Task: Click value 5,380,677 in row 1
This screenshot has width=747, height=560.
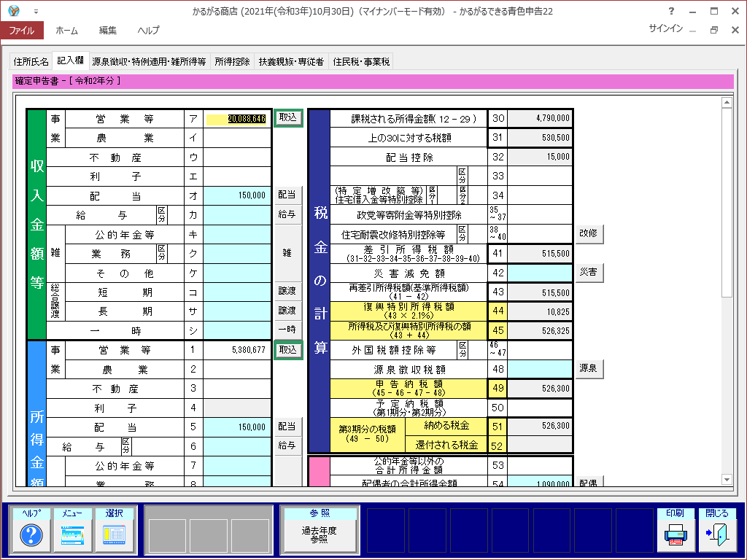Action: pyautogui.click(x=249, y=350)
